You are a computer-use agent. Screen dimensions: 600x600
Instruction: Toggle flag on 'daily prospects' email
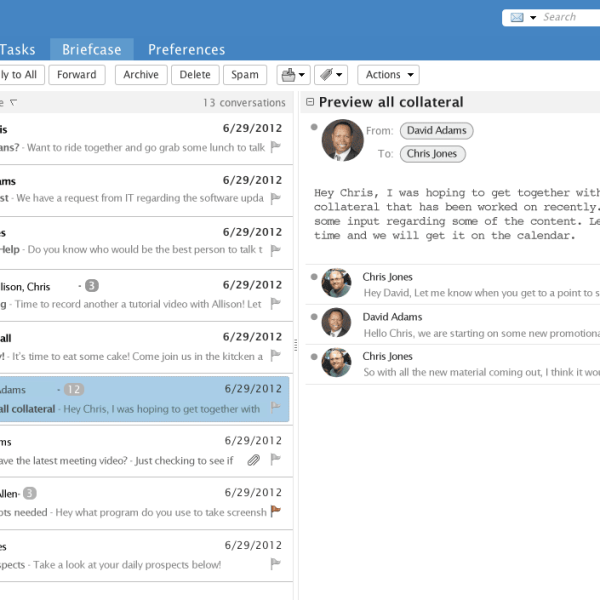point(276,564)
